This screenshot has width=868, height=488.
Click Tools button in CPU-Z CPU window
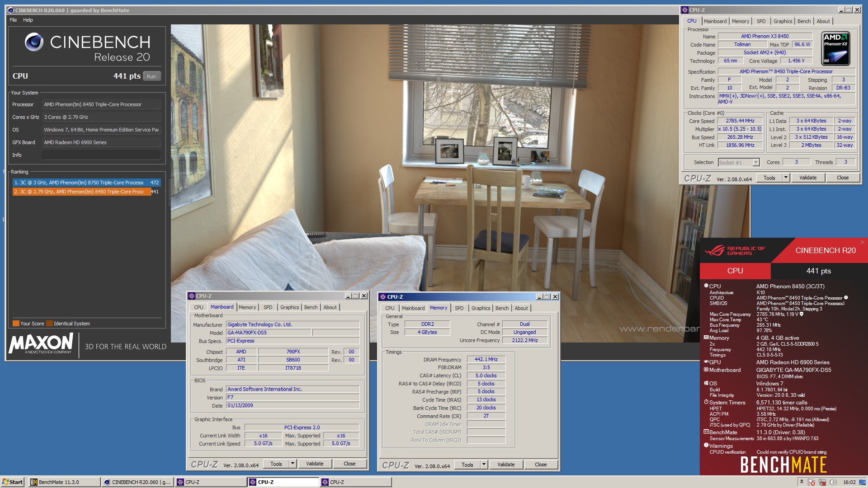pyautogui.click(x=769, y=178)
